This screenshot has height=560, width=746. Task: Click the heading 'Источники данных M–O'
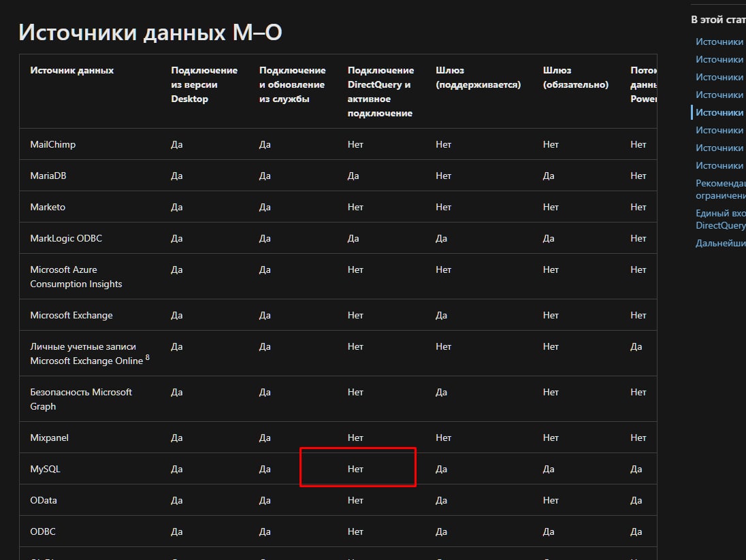(x=150, y=33)
